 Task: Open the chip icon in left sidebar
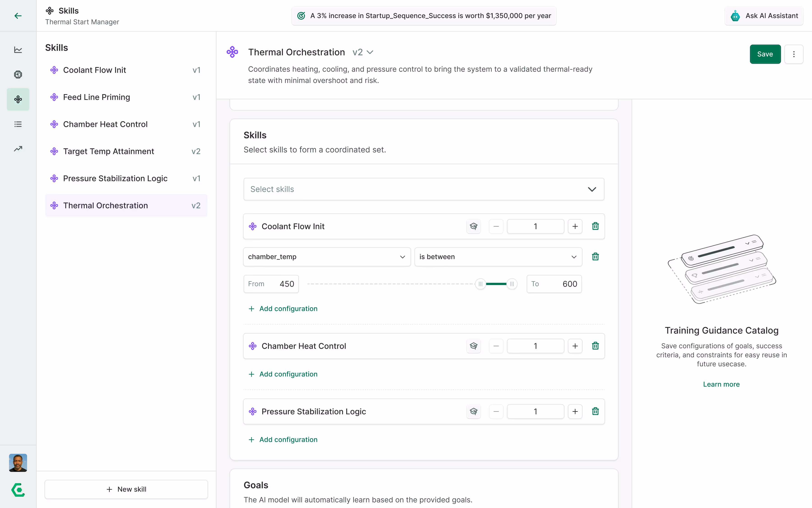click(x=18, y=74)
